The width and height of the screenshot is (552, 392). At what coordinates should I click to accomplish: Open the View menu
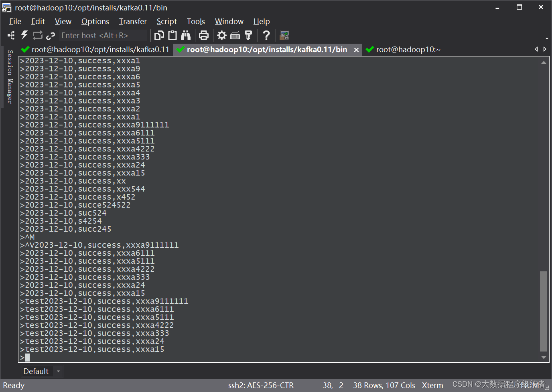[x=63, y=21]
